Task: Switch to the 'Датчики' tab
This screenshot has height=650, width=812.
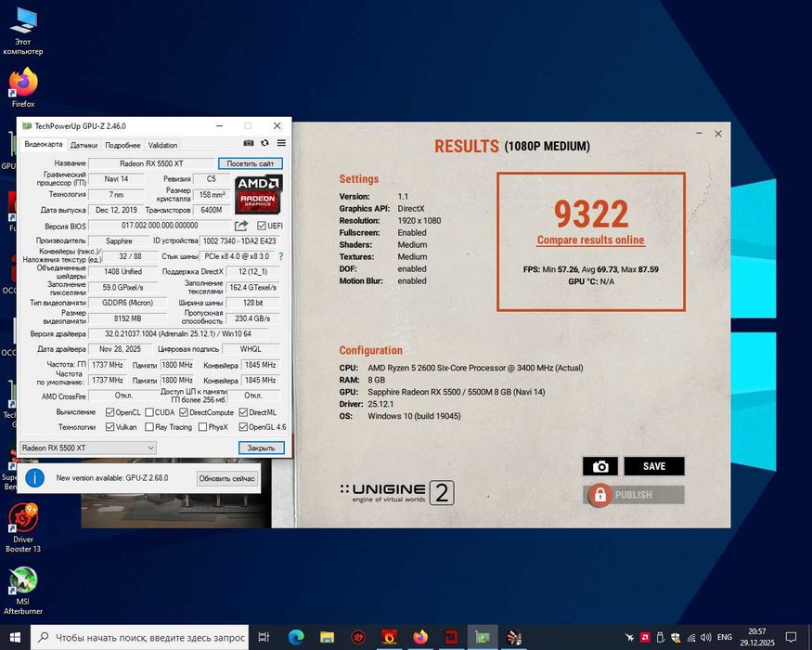Action: (x=84, y=145)
